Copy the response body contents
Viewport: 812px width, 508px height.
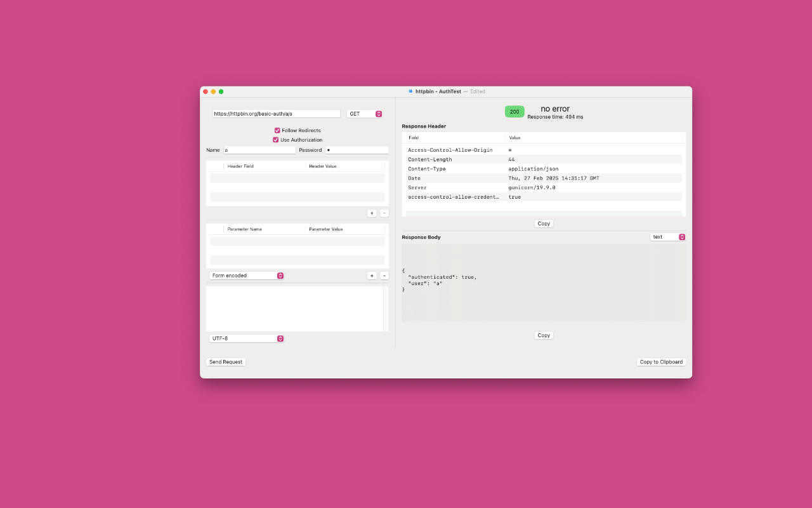pos(544,335)
